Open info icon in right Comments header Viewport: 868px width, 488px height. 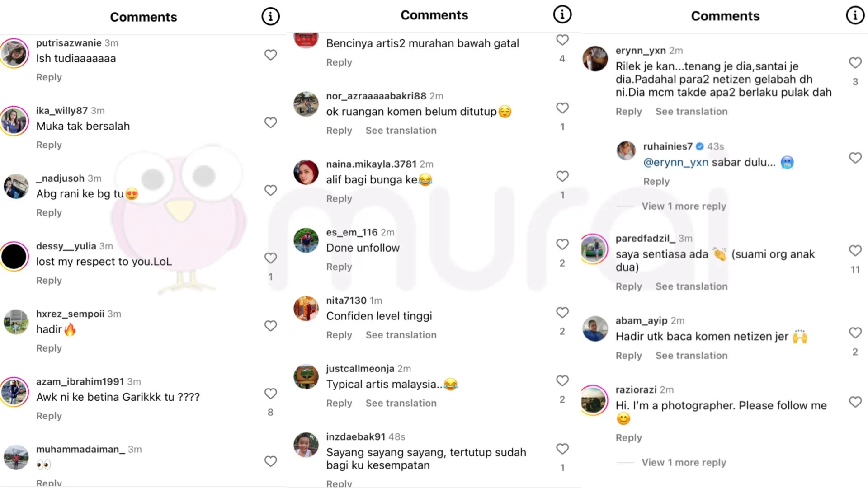(x=855, y=15)
